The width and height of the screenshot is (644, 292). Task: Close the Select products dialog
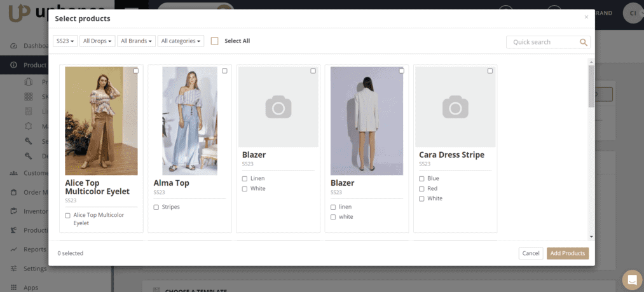[x=586, y=17]
